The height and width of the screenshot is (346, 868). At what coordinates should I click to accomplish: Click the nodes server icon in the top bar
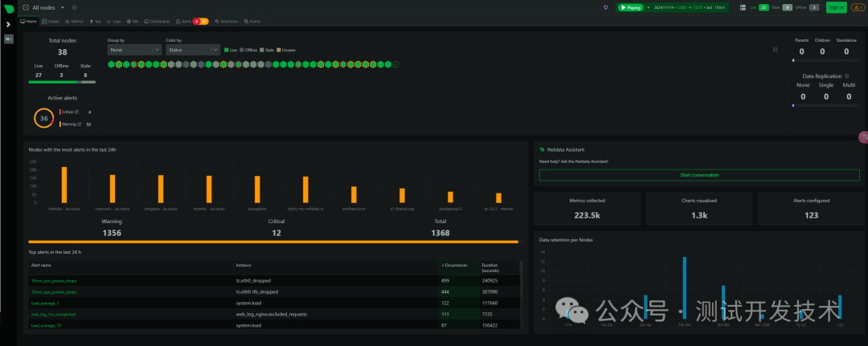(743, 8)
